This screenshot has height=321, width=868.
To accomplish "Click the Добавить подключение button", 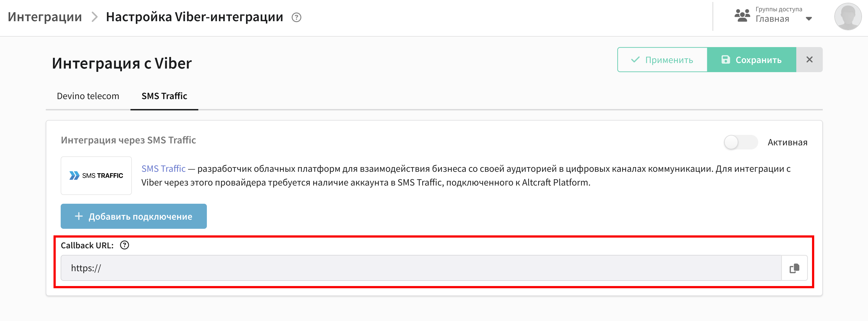I will click(134, 216).
